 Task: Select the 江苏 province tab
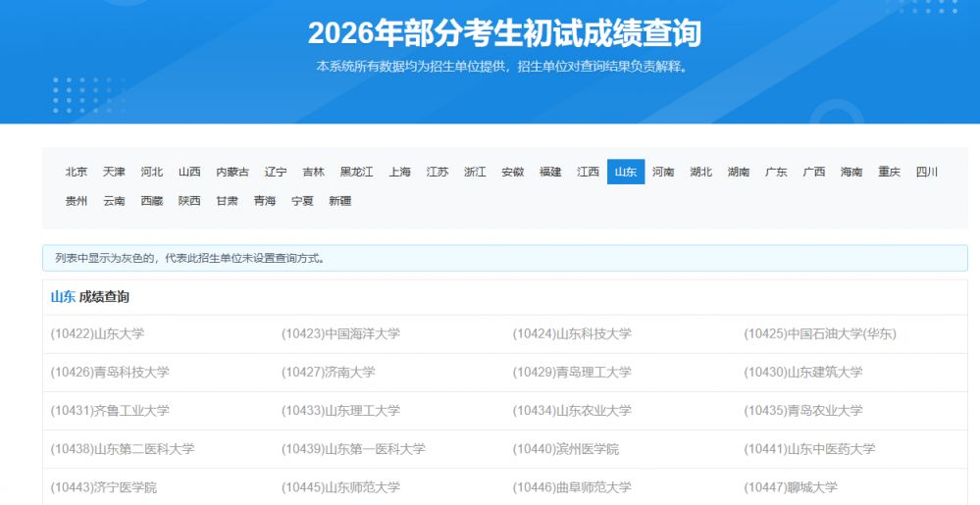coord(438,172)
